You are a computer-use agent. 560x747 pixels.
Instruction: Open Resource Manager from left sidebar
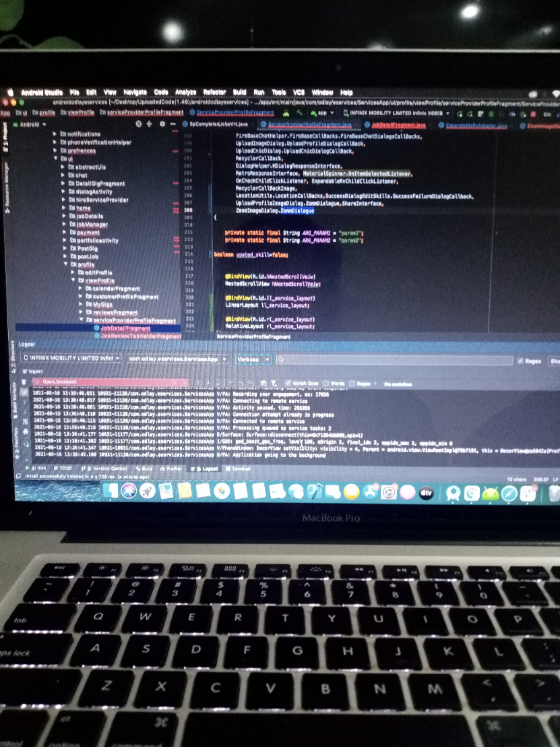7,183
